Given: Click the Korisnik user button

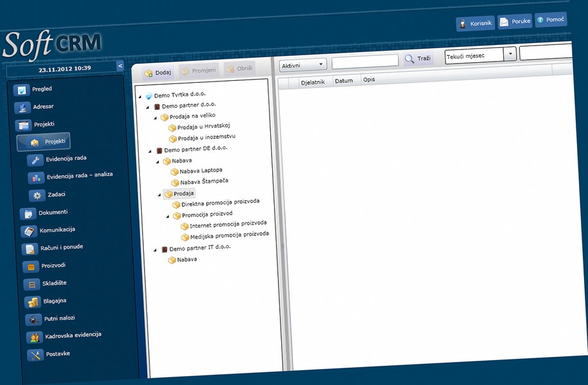Looking at the screenshot, I should click(x=475, y=23).
